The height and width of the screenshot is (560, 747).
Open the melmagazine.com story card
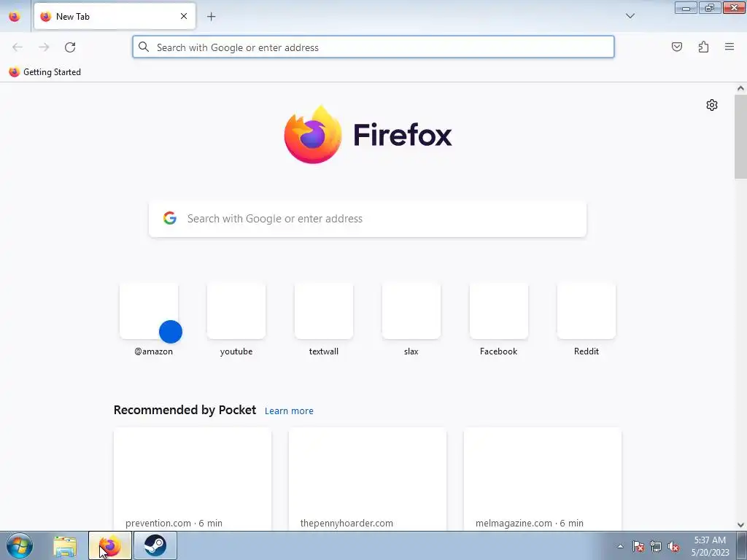[x=543, y=479]
